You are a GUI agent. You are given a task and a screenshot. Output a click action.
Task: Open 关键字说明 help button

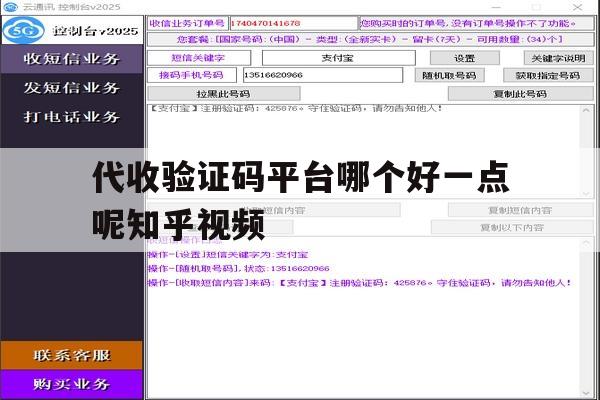tap(558, 58)
